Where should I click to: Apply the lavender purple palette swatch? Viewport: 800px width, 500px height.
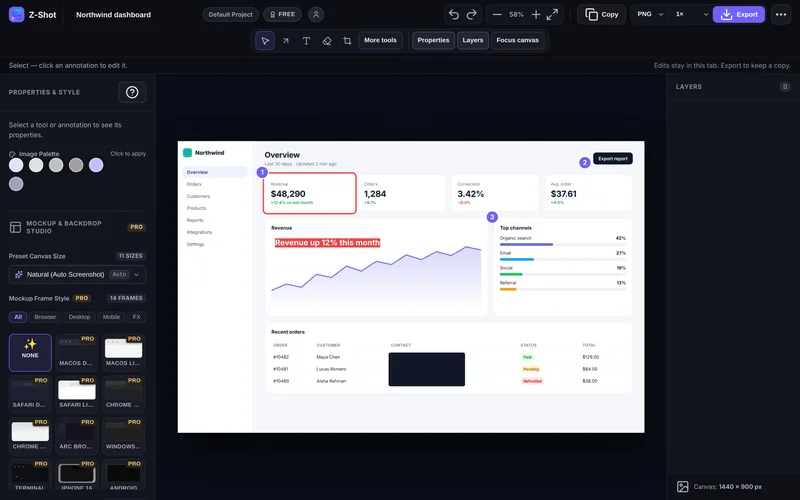[96, 165]
